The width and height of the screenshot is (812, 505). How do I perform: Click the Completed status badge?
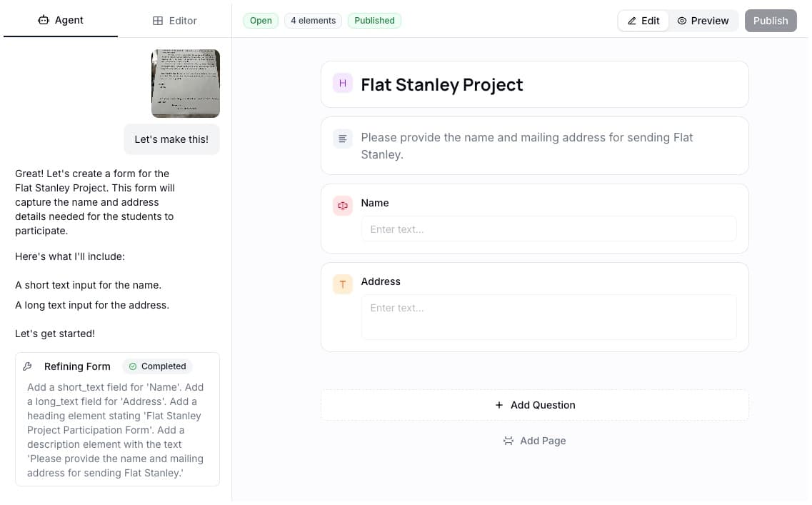tap(158, 366)
